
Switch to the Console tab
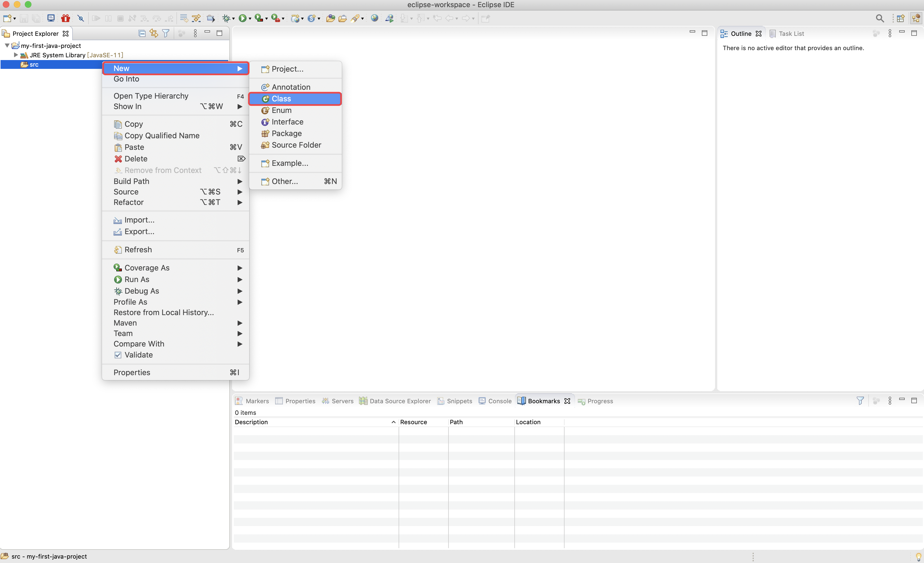(495, 401)
